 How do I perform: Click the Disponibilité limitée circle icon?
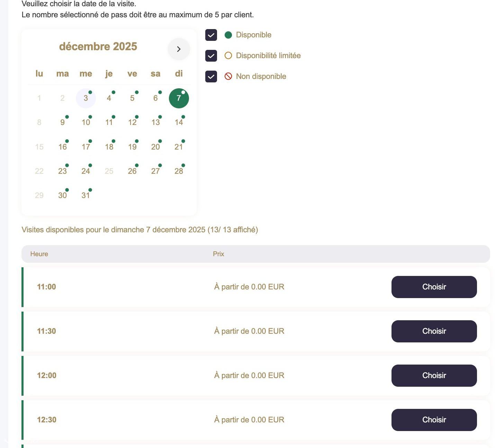[x=228, y=56]
